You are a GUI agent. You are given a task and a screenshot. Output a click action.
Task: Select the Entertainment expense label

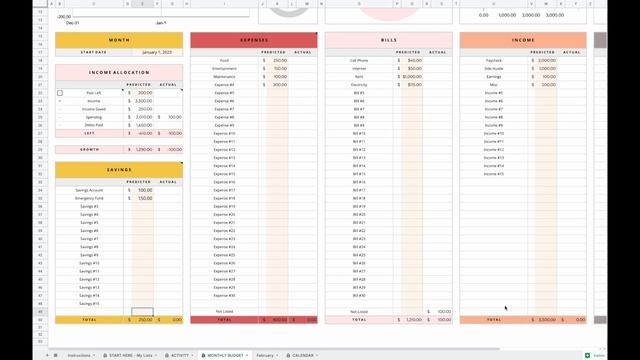coord(224,69)
